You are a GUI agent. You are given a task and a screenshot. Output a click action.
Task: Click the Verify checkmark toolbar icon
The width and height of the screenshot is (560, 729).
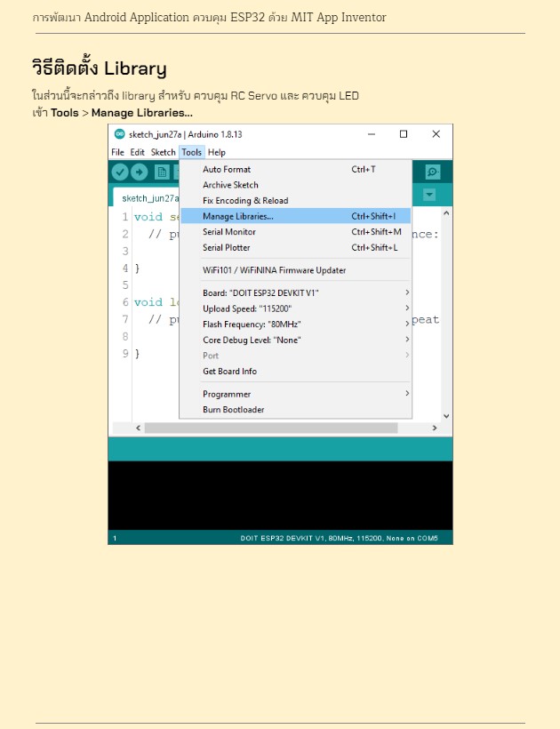tap(120, 172)
